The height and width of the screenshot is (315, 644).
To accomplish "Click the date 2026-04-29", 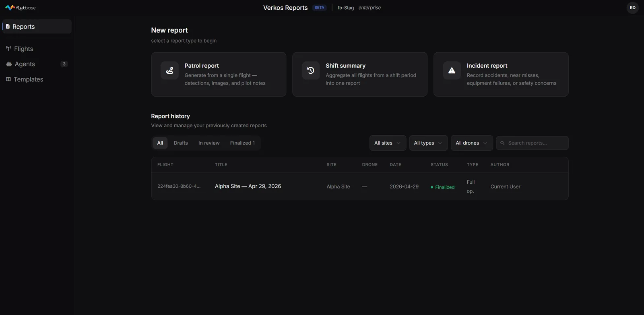I will 404,187.
